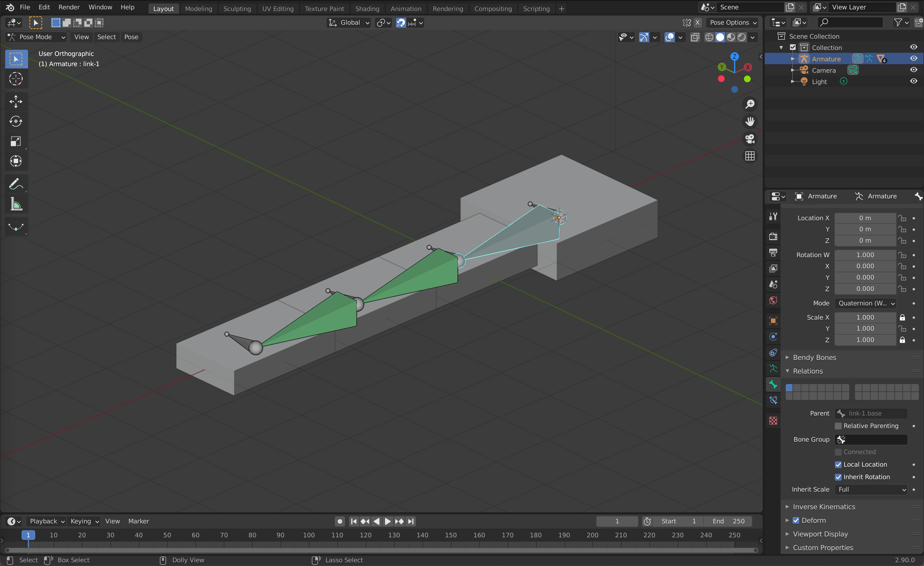The height and width of the screenshot is (566, 924).
Task: Activate the Transform tool
Action: click(x=16, y=161)
